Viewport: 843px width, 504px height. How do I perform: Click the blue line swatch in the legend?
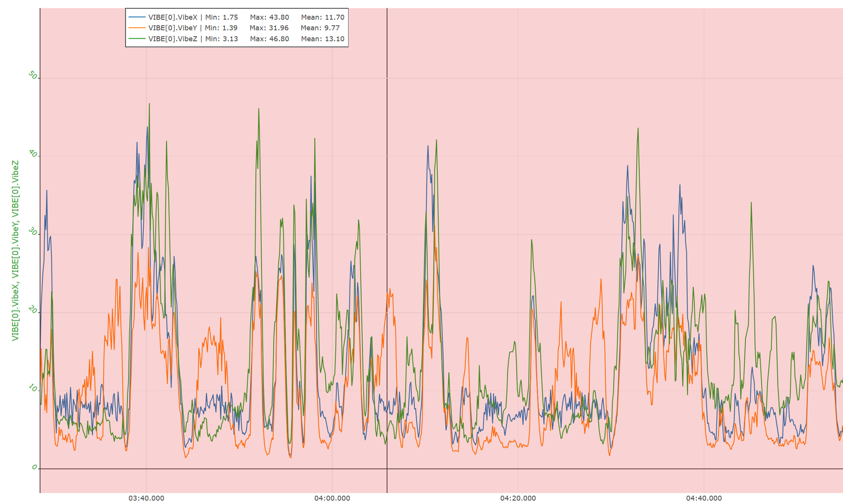[x=137, y=17]
